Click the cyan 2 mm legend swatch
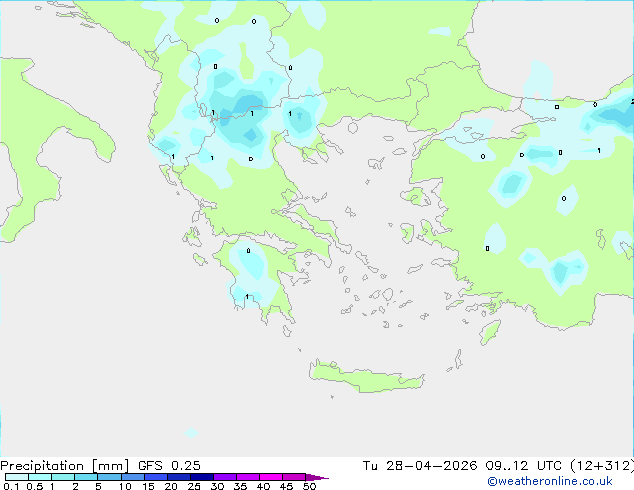 click(x=86, y=477)
